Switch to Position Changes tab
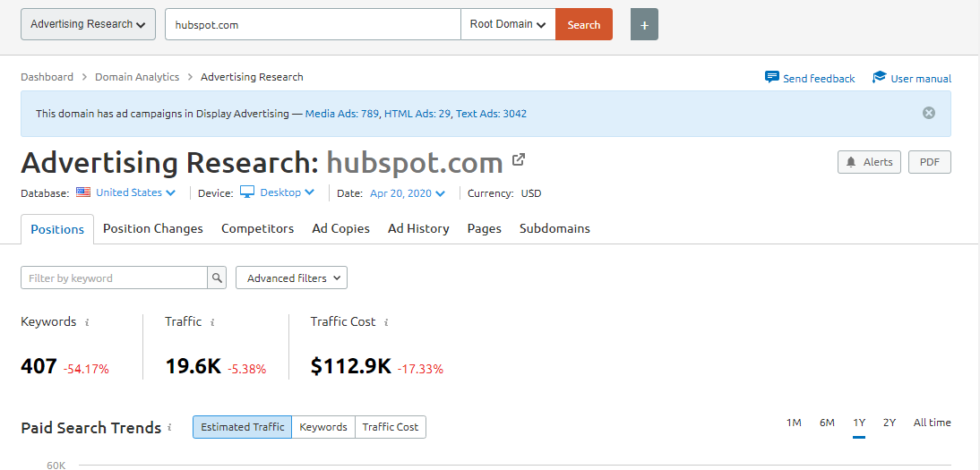 point(153,229)
